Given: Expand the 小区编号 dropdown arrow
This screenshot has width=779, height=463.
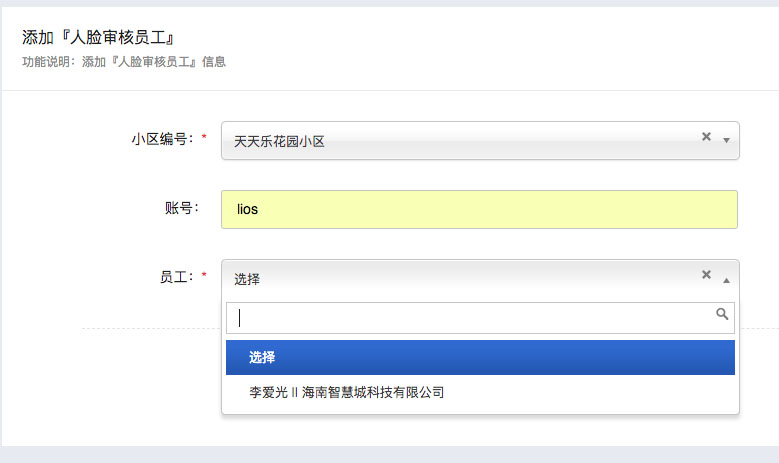Looking at the screenshot, I should [726, 140].
